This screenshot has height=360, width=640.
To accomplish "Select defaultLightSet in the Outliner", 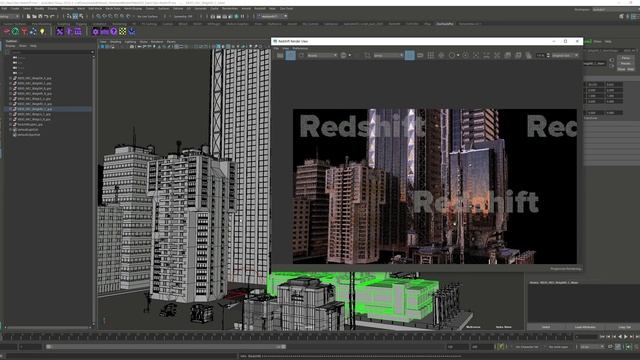I will [28, 130].
